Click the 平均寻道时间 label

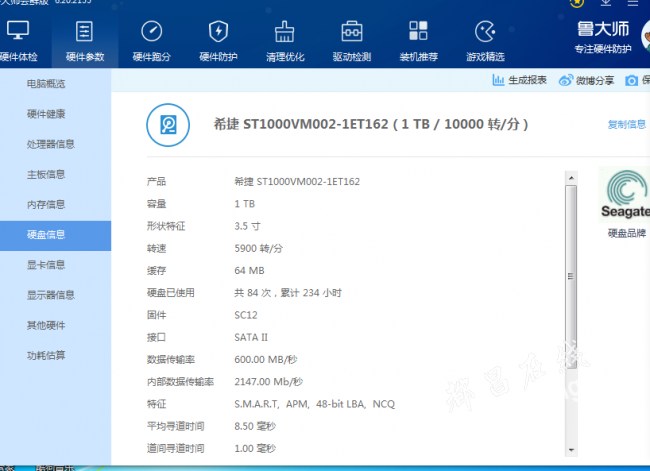click(175, 426)
